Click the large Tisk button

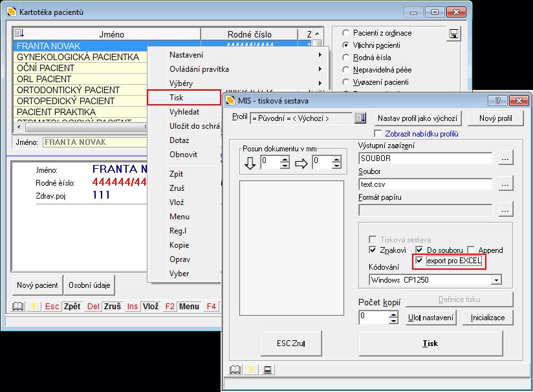tap(430, 343)
